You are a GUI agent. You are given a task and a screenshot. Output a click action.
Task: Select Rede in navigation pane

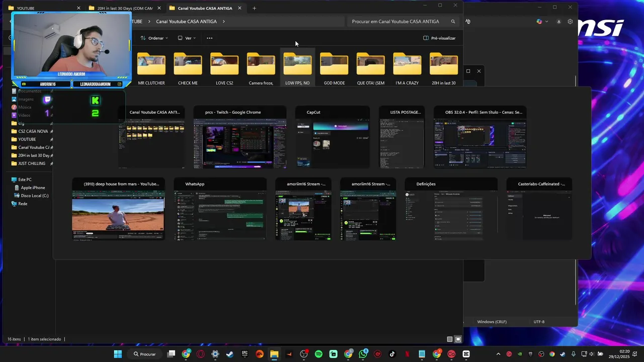(x=22, y=204)
